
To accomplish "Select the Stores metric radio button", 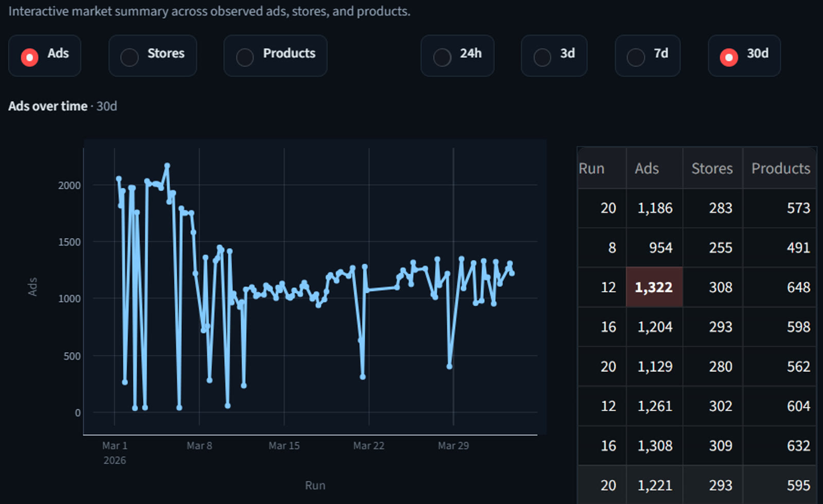I will click(152, 56).
